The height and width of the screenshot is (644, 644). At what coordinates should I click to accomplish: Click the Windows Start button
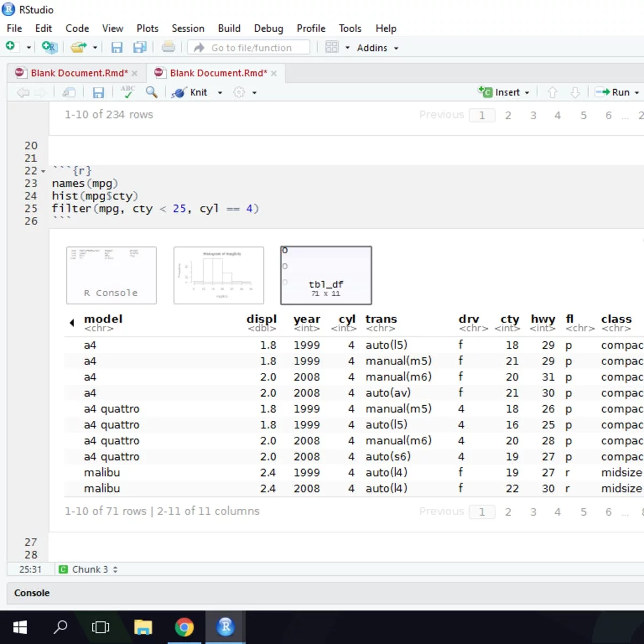(x=20, y=627)
